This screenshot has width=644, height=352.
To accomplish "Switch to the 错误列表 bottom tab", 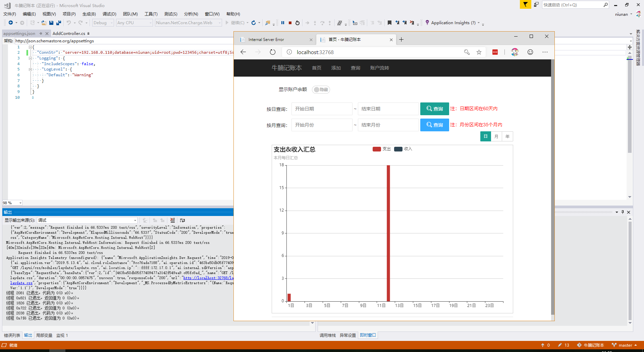I will pyautogui.click(x=12, y=335).
